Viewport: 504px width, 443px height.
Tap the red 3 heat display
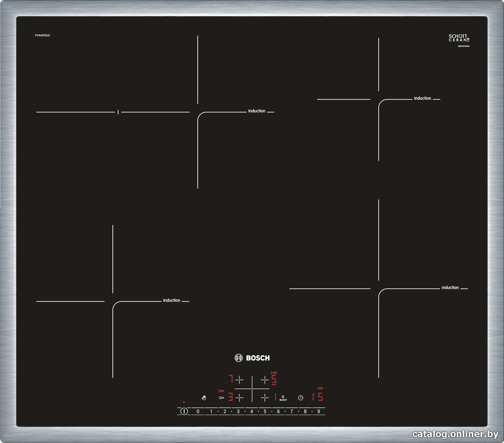(231, 397)
